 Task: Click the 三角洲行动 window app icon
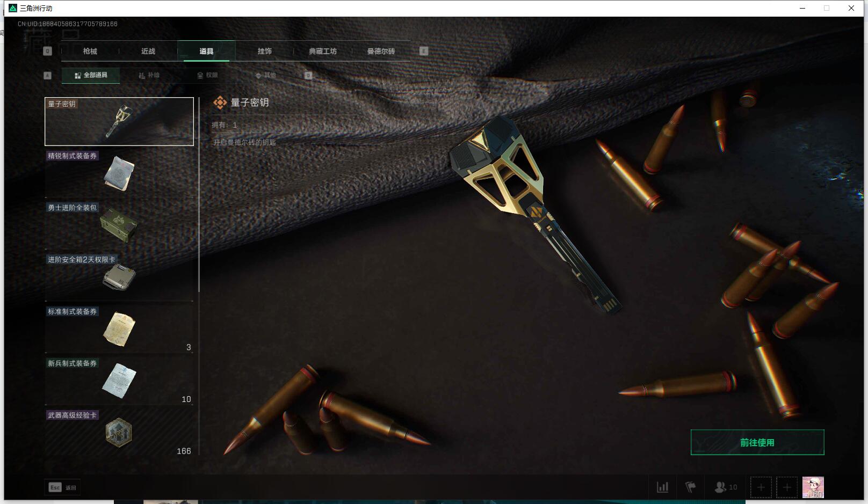pyautogui.click(x=13, y=8)
